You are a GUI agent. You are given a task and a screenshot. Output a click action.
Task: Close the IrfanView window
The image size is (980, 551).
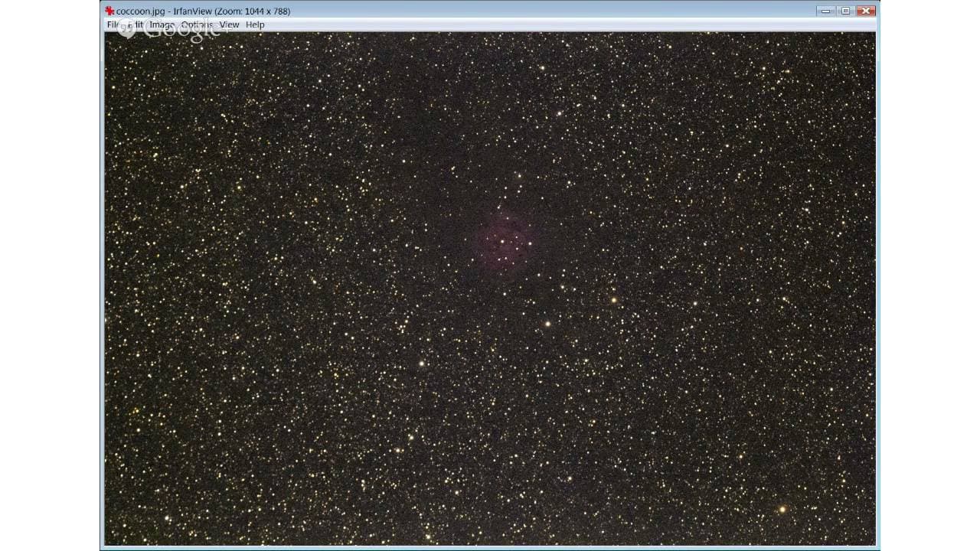[x=866, y=11]
